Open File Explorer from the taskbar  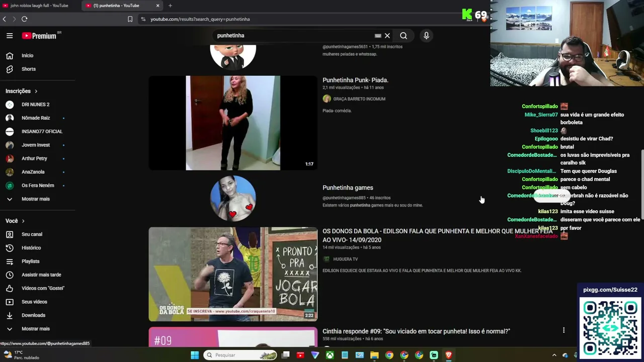pyautogui.click(x=374, y=355)
